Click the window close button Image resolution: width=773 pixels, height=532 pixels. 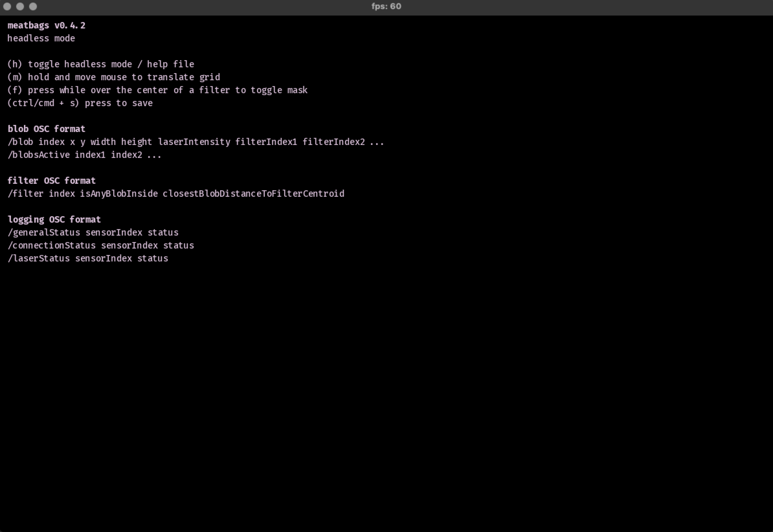point(7,6)
